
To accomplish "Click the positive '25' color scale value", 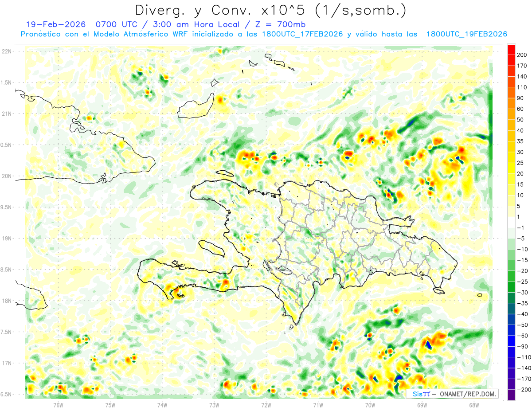I will point(521,163).
